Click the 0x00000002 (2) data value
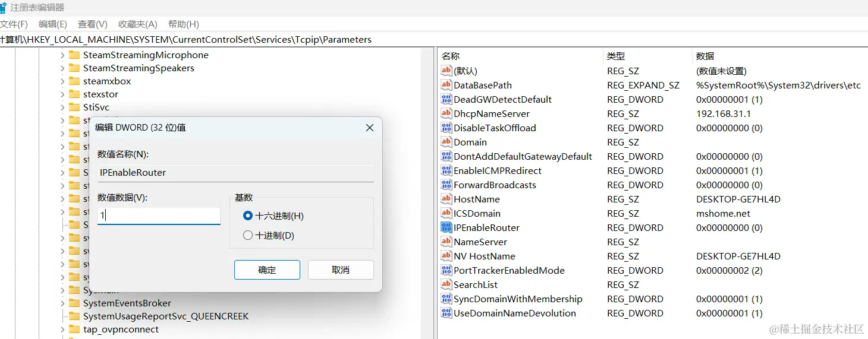Screen dimensions: 868x339 coord(729,270)
